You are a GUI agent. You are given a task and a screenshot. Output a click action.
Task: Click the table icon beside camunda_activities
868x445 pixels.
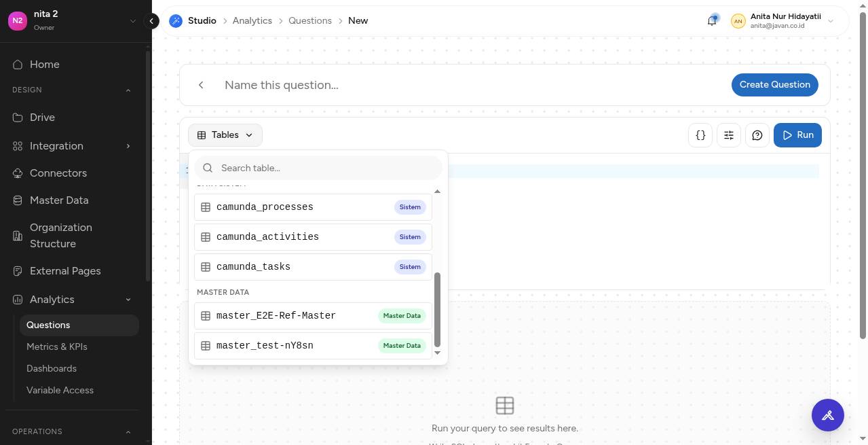pos(206,237)
